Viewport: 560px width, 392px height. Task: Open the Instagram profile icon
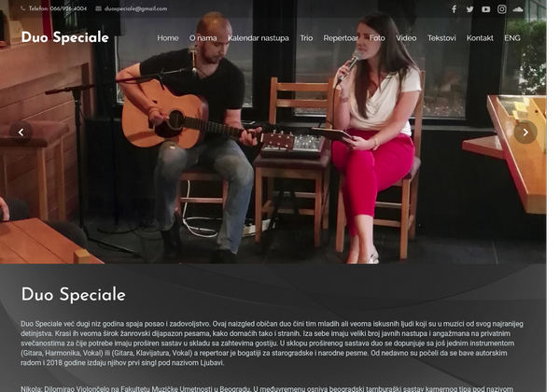[x=502, y=9]
